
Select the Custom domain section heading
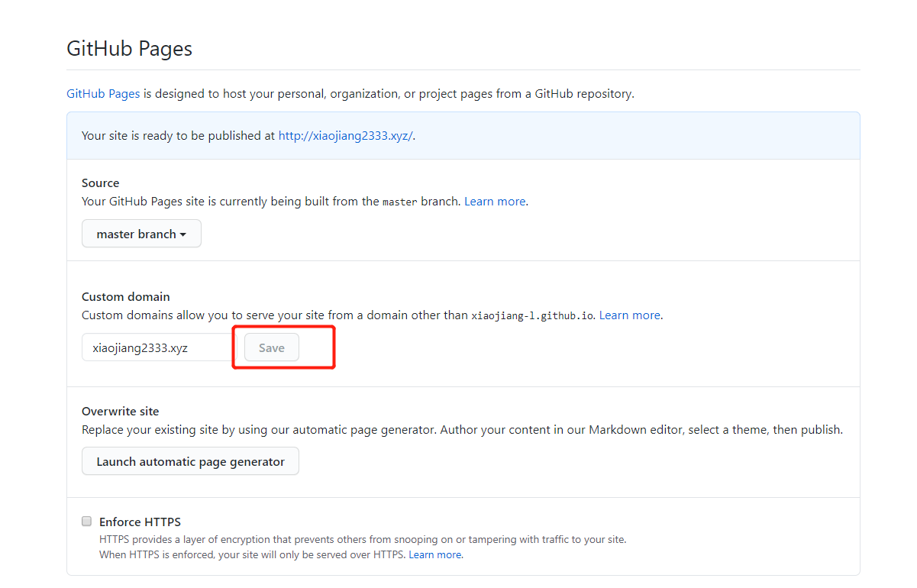click(125, 296)
